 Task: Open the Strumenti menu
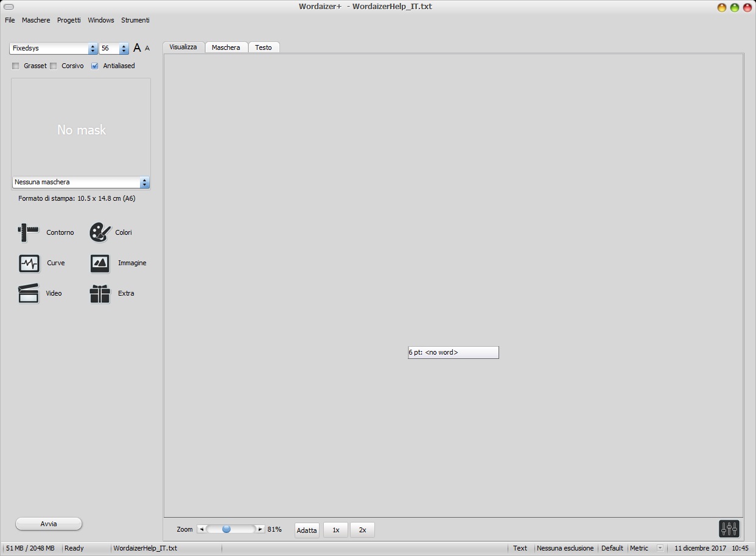[135, 20]
